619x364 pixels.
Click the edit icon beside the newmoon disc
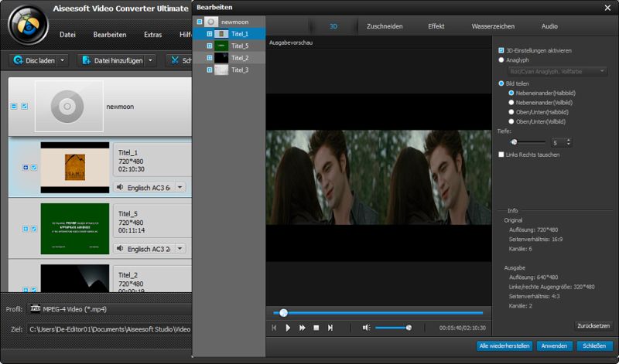[x=25, y=107]
